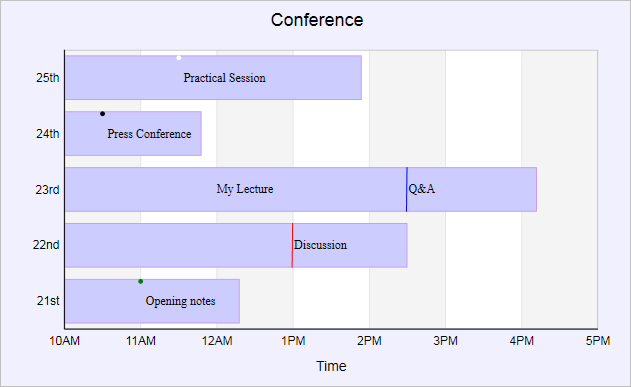Click the 21st axis label
The width and height of the screenshot is (631, 387).
[48, 301]
